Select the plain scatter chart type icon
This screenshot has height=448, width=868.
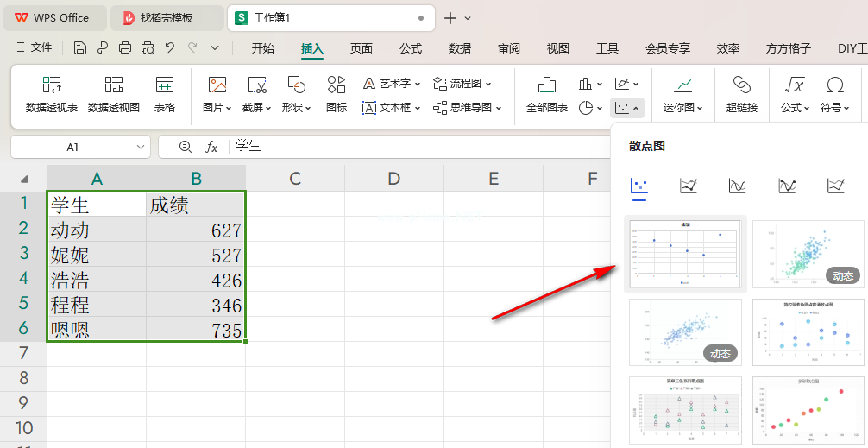(x=639, y=186)
